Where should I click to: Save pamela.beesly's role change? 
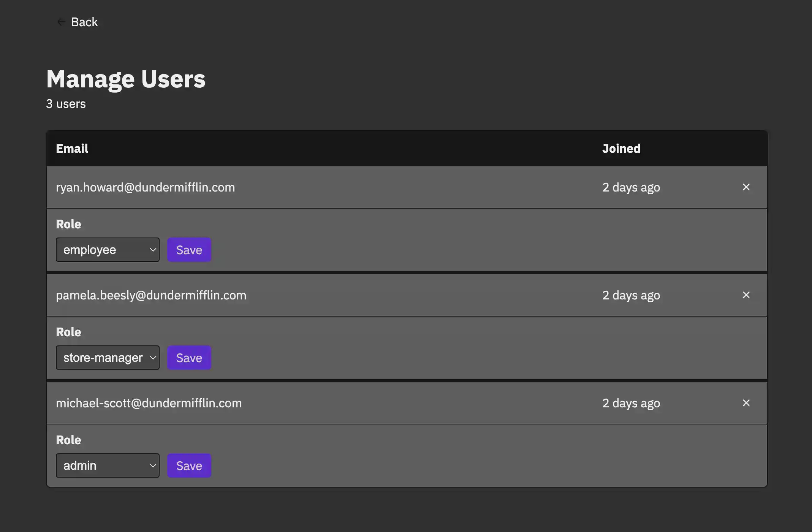189,358
